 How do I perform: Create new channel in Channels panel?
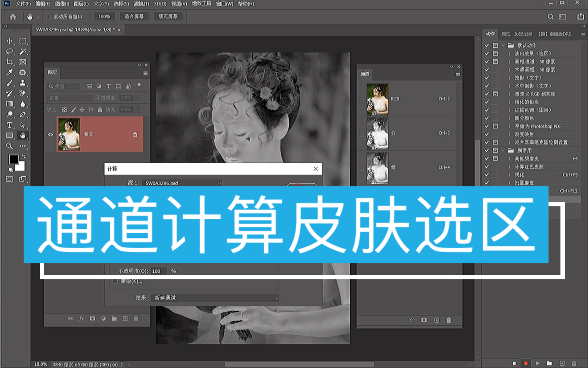pos(437,320)
